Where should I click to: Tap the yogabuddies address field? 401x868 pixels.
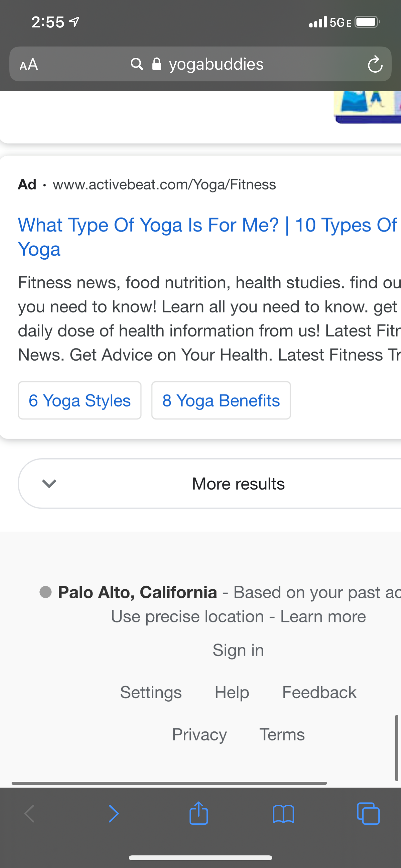point(216,64)
